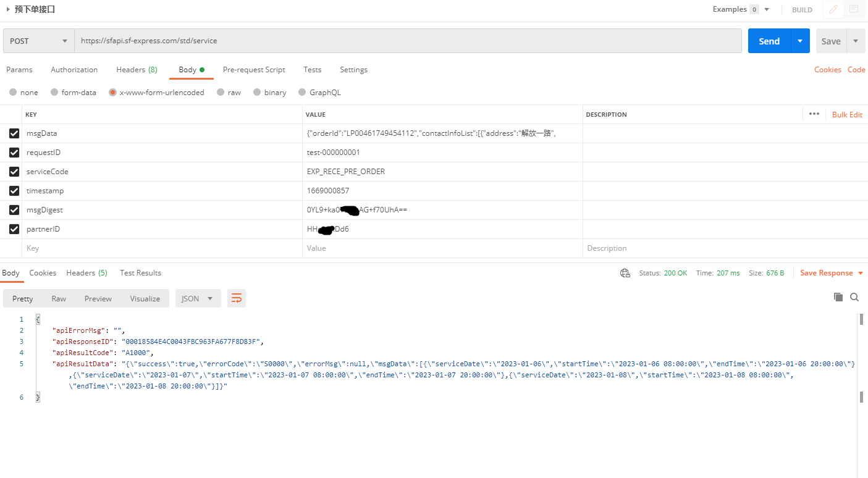Open the JSON format dropdown
The image size is (868, 478).
point(198,298)
